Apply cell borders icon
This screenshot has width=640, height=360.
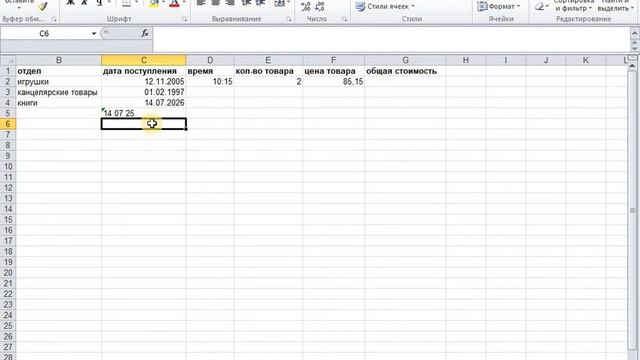click(127, 3)
